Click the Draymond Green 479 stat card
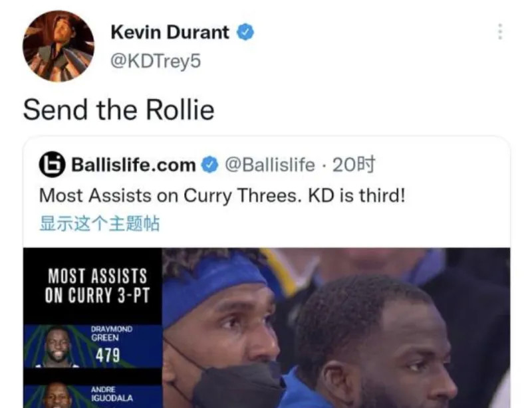Image resolution: width=532 pixels, height=408 pixels. [92, 346]
